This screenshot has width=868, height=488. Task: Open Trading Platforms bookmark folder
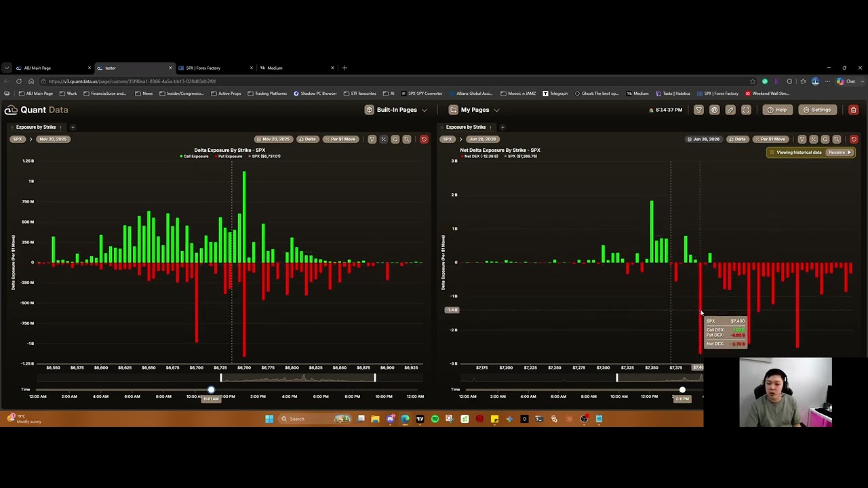[267, 94]
